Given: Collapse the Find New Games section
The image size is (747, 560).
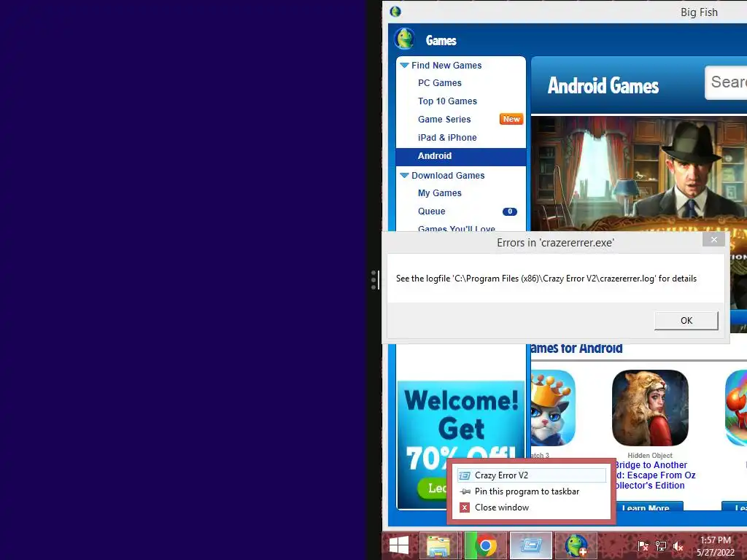Looking at the screenshot, I should [x=404, y=65].
